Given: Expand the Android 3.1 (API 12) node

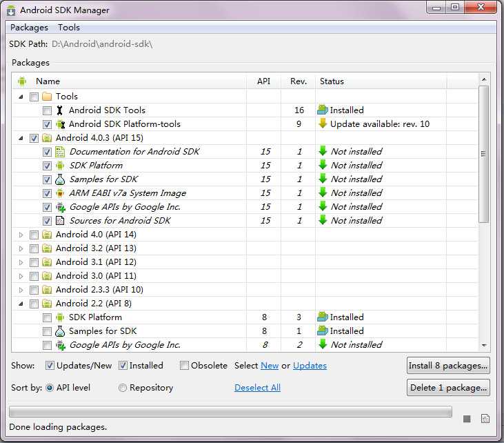Looking at the screenshot, I should pyautogui.click(x=21, y=262).
